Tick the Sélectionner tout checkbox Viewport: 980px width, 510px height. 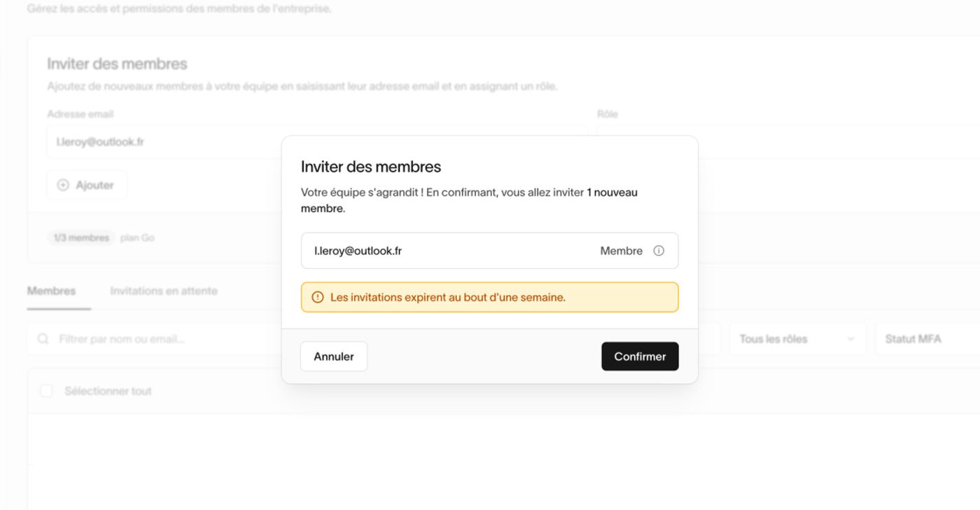tap(46, 391)
